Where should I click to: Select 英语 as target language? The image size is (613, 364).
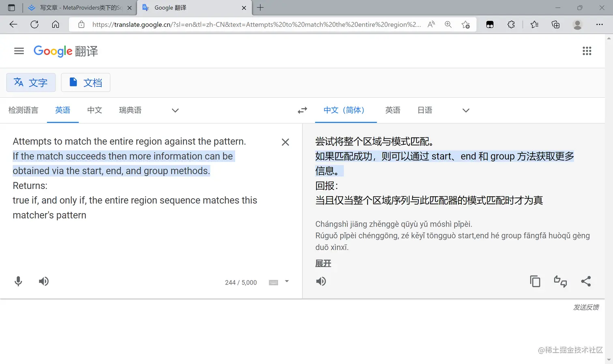(392, 110)
